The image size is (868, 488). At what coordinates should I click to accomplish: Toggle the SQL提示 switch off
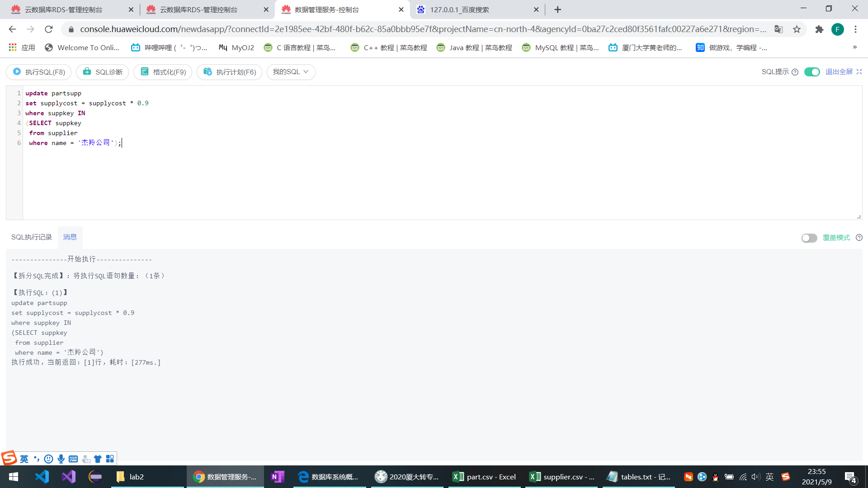click(x=812, y=72)
